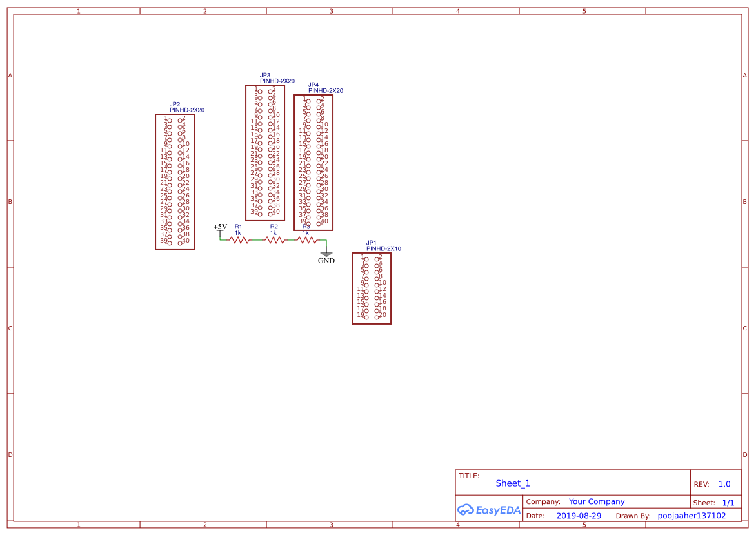Select the GND ground symbol
The width and height of the screenshot is (756, 535).
tap(326, 254)
